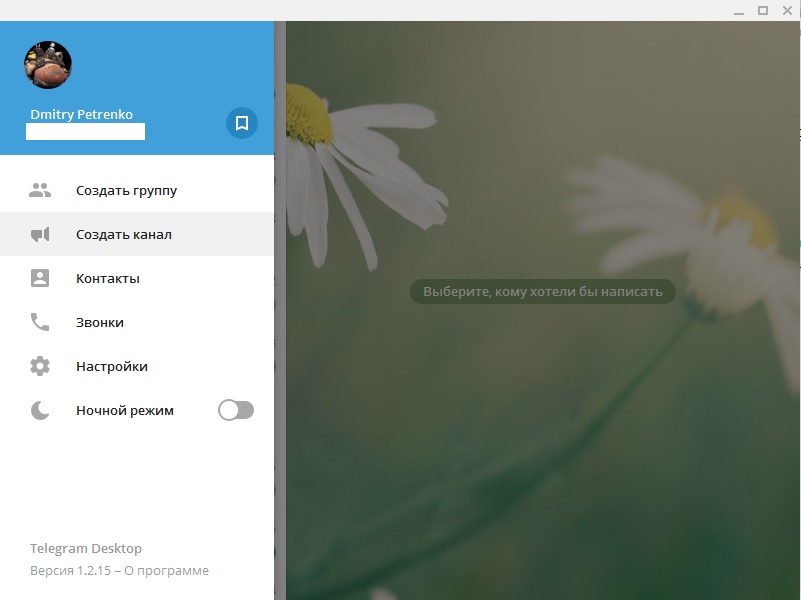This screenshot has width=801, height=600.
Task: Click the Ночной режим label
Action: [125, 411]
